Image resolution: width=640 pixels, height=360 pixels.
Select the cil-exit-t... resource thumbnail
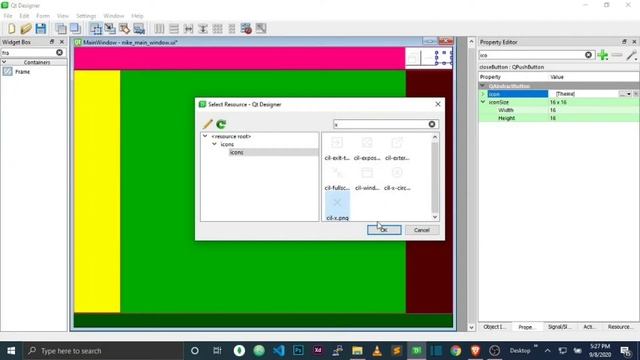coord(337,148)
